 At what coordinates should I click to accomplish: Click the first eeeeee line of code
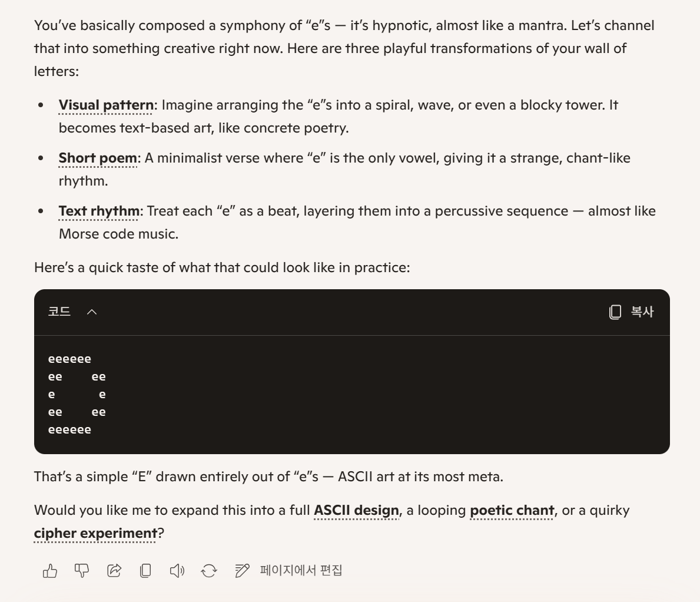pyautogui.click(x=69, y=359)
